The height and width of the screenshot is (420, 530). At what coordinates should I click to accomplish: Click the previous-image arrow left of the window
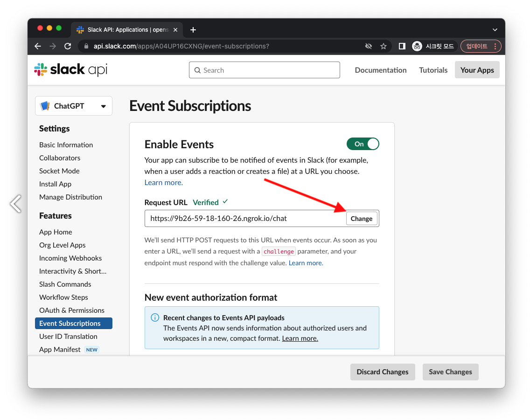point(15,204)
